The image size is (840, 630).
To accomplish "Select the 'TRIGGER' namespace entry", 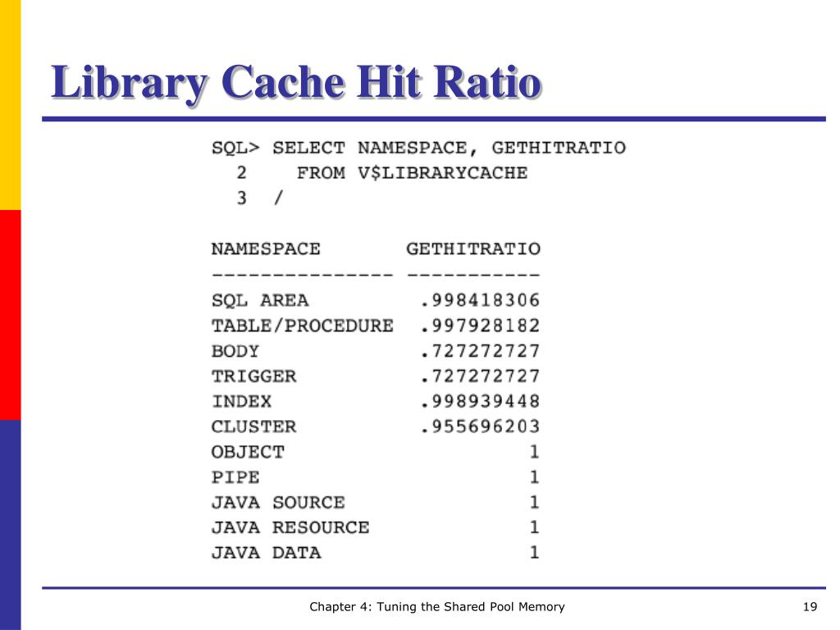I will (253, 377).
